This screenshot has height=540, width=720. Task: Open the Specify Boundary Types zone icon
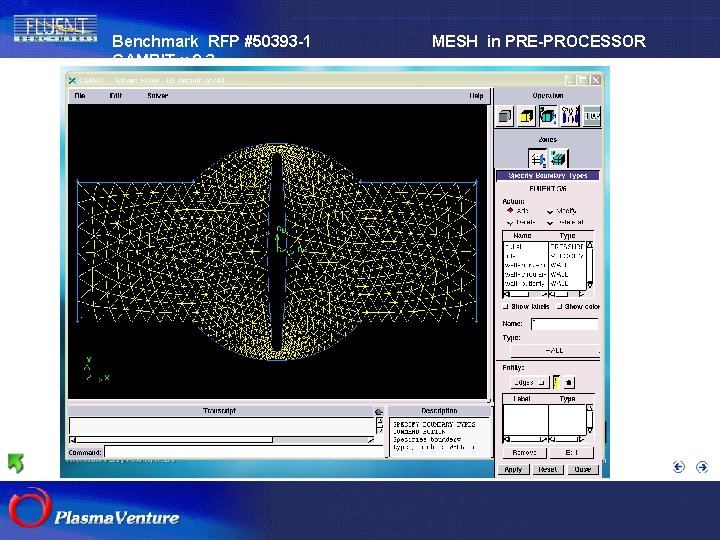(x=537, y=158)
